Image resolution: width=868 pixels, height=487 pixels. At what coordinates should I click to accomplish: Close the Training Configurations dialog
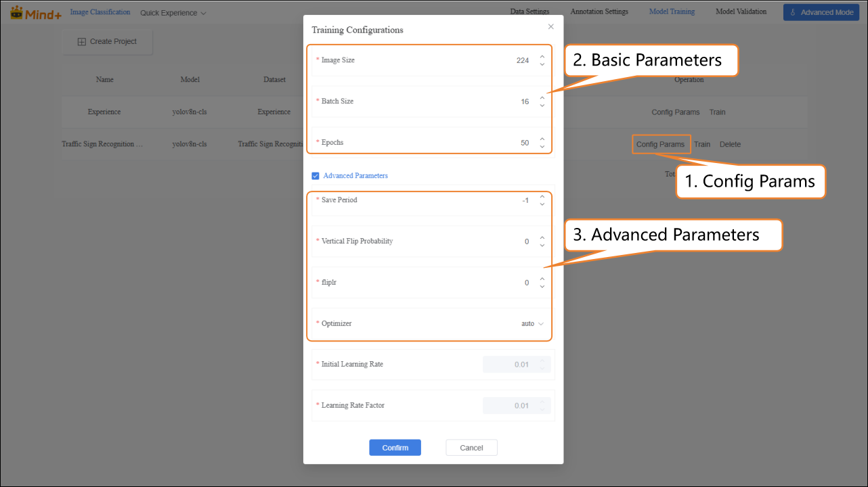(550, 26)
